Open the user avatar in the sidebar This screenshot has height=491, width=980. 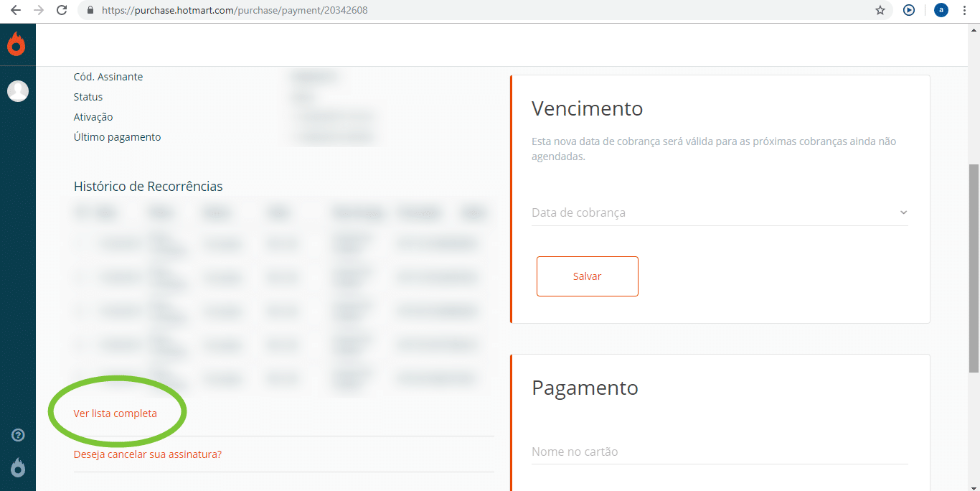[x=18, y=91]
